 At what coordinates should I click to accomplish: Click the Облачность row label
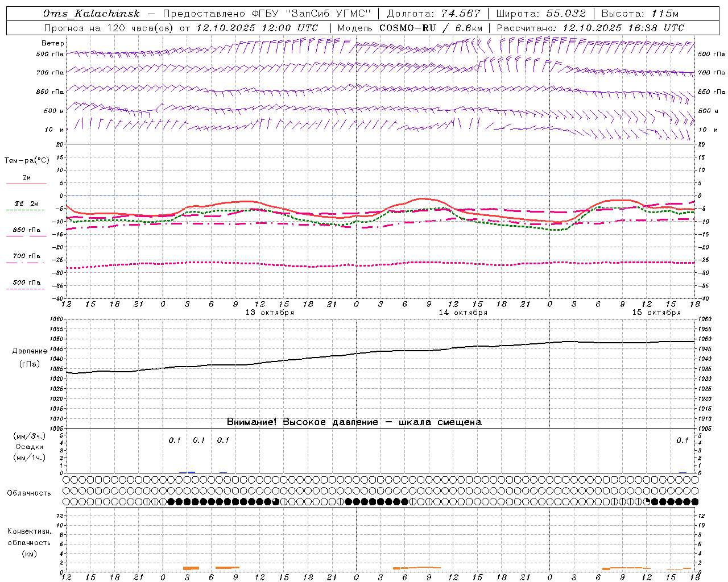coord(29,493)
